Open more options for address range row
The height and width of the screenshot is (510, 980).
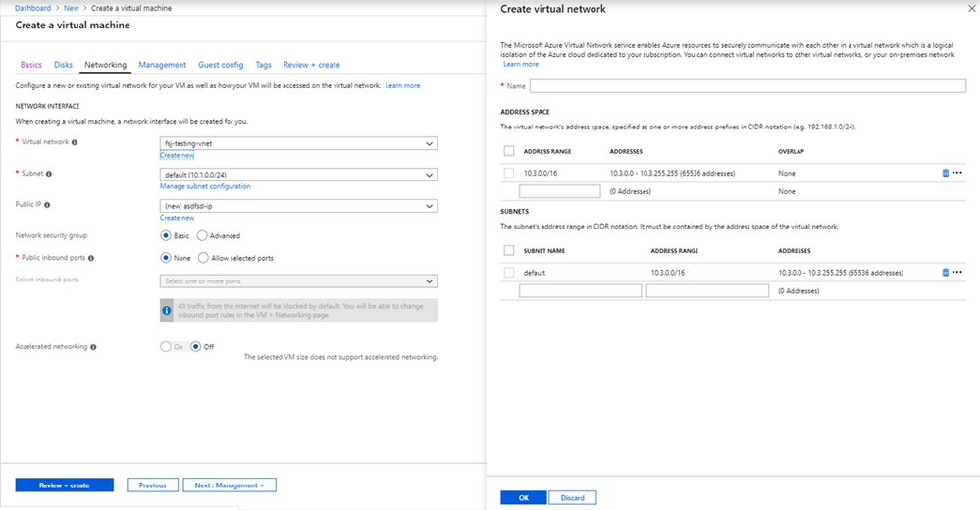[957, 173]
